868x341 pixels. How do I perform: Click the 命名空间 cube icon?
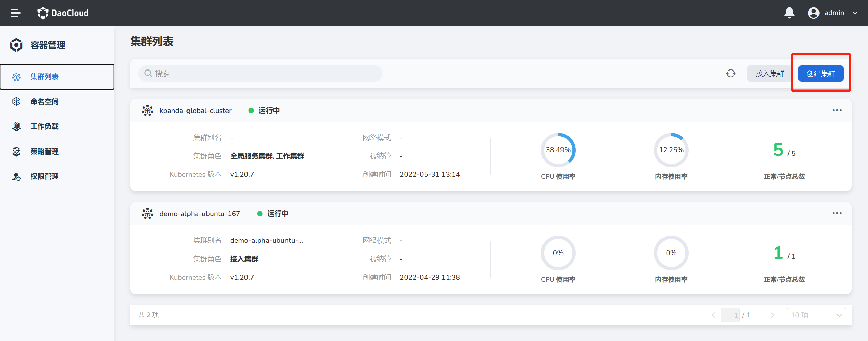pyautogui.click(x=16, y=101)
